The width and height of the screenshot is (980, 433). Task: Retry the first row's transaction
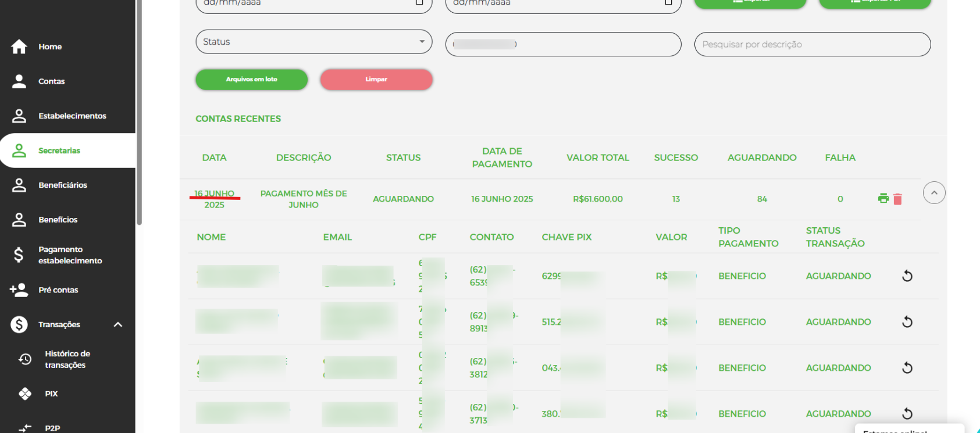tap(907, 276)
